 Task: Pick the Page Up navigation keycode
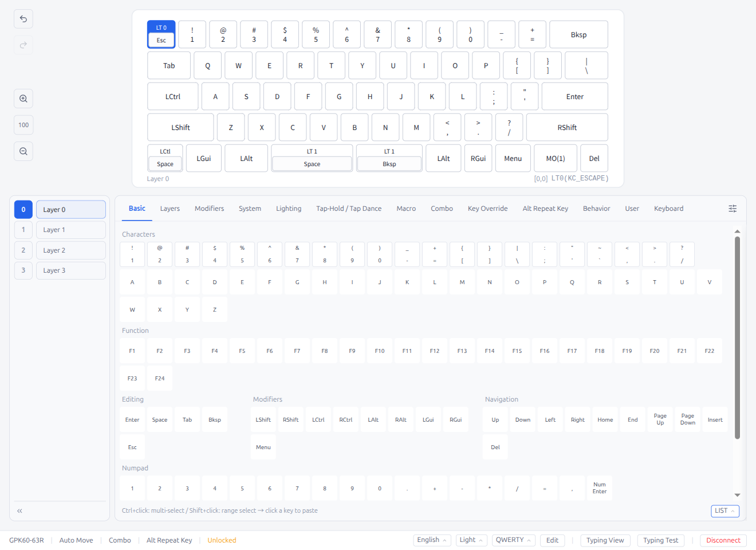(x=660, y=419)
